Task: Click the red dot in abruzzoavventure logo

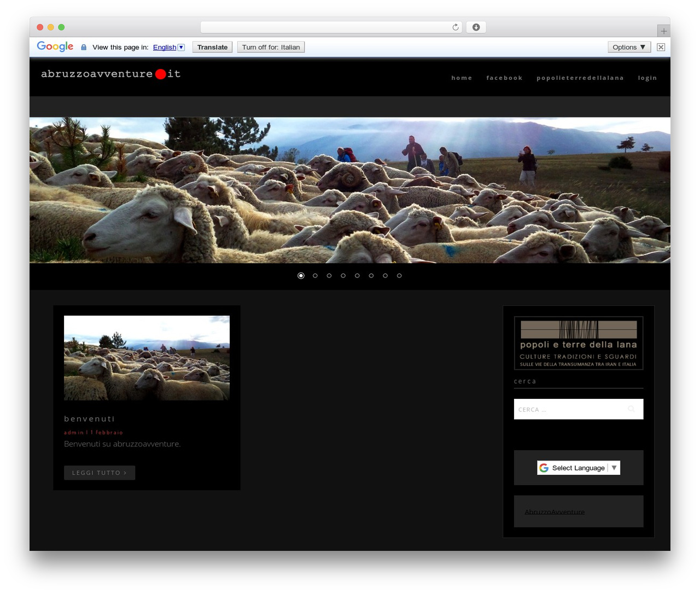Action: click(160, 74)
